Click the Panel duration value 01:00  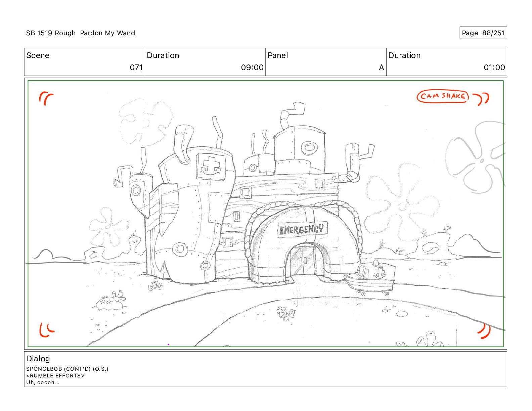(494, 67)
